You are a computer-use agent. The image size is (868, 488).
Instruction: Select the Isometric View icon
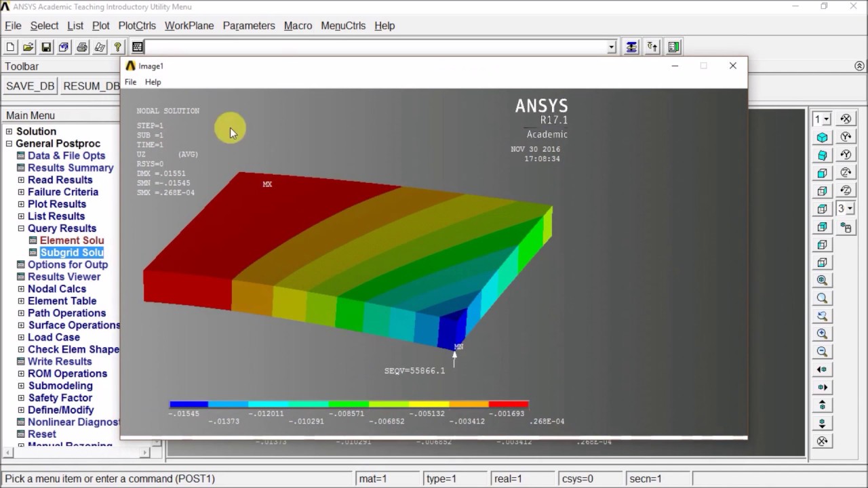(823, 137)
